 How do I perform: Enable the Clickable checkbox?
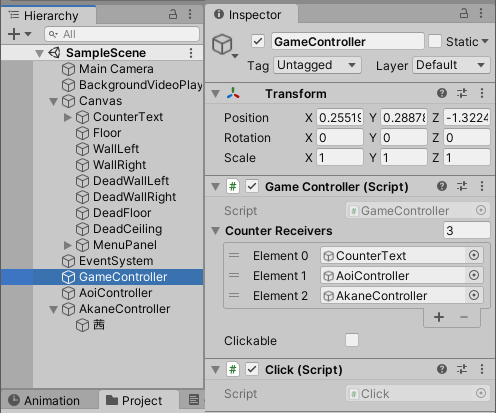tap(352, 340)
